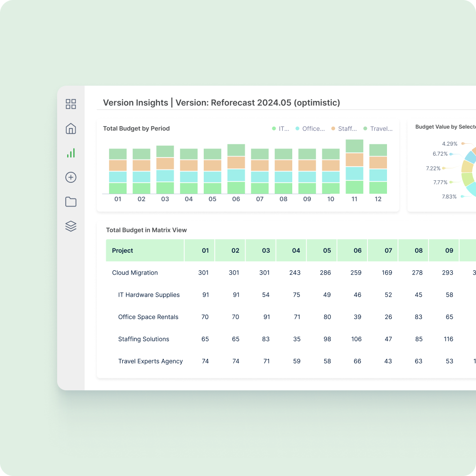Select the green analytics chart icon
Screen dimensions: 476x476
coord(70,153)
